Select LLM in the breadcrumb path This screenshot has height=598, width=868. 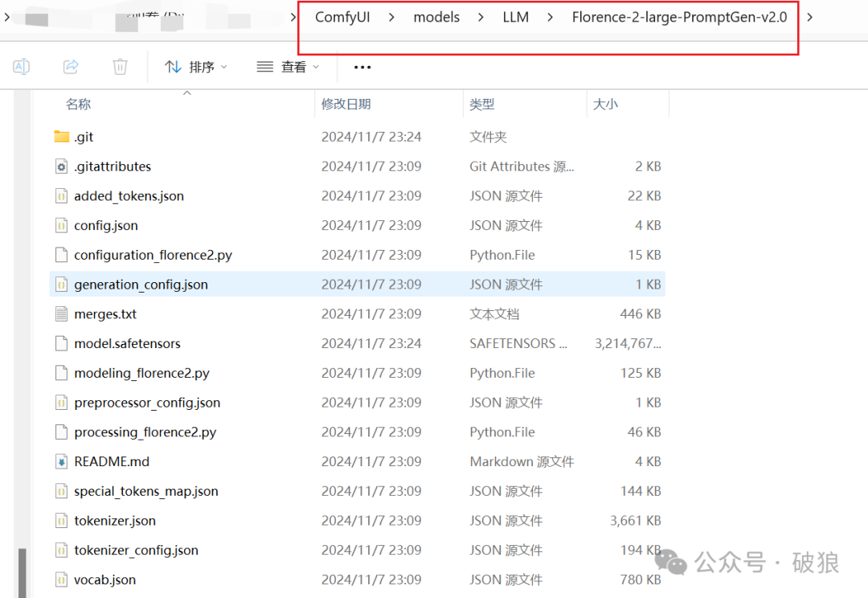(515, 17)
